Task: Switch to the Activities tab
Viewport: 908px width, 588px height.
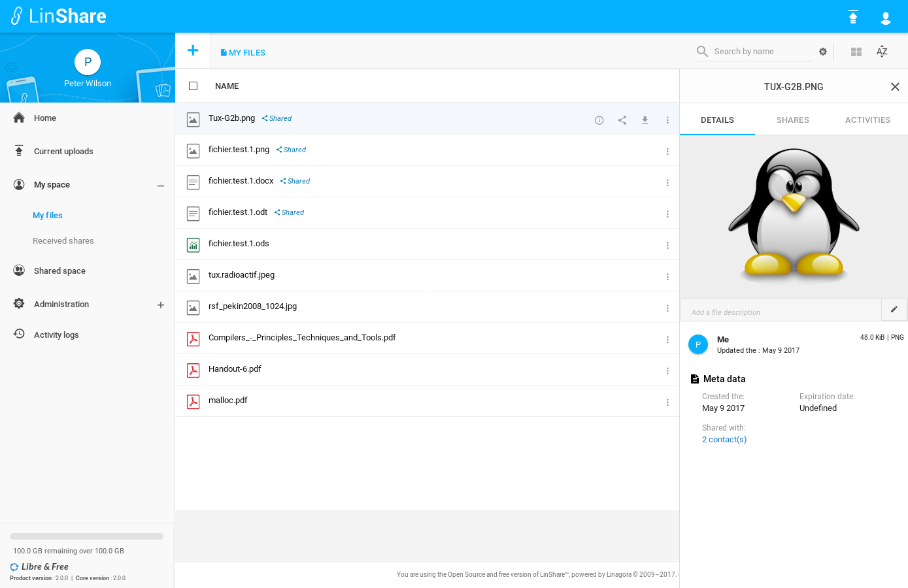Action: pos(867,120)
